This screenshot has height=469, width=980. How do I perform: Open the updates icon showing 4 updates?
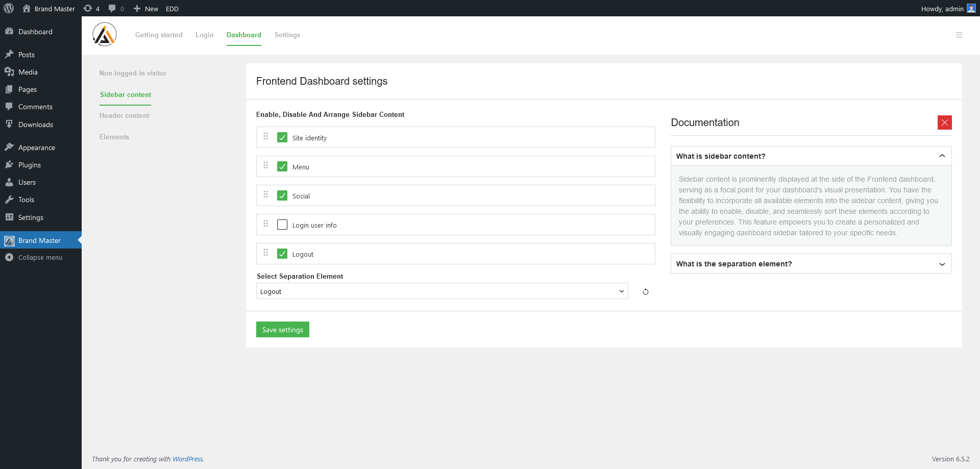click(x=88, y=8)
